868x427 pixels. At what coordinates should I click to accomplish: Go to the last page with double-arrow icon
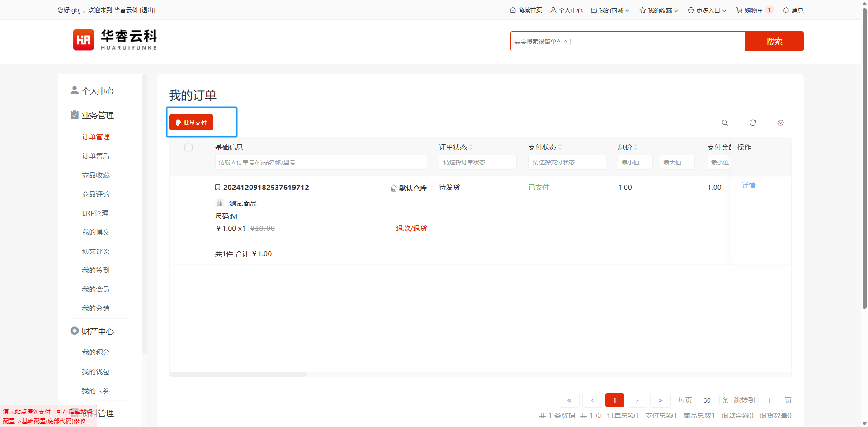pyautogui.click(x=660, y=400)
